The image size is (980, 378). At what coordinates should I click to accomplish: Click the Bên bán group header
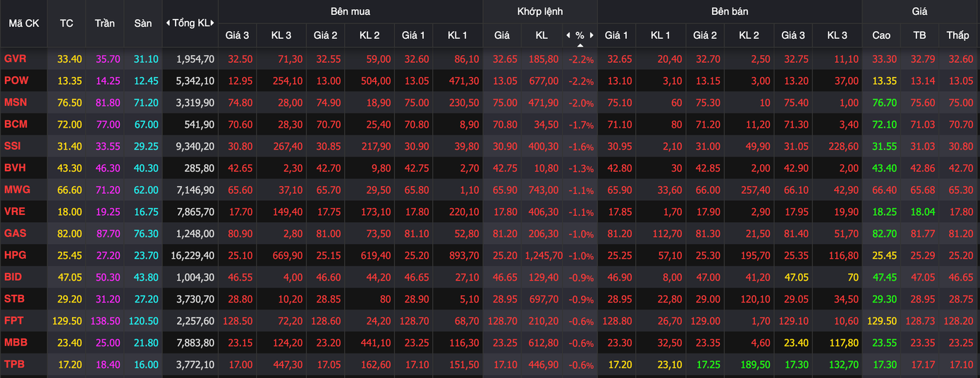pos(729,11)
